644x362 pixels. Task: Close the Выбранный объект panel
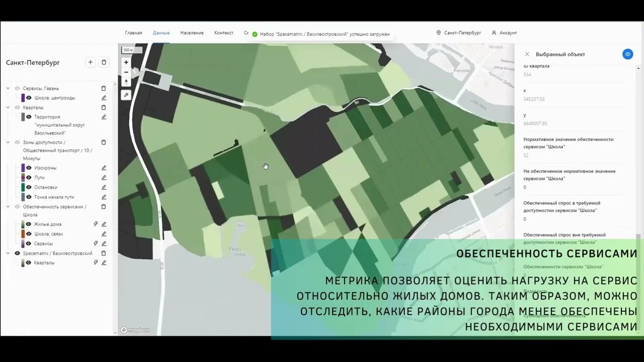click(x=527, y=54)
